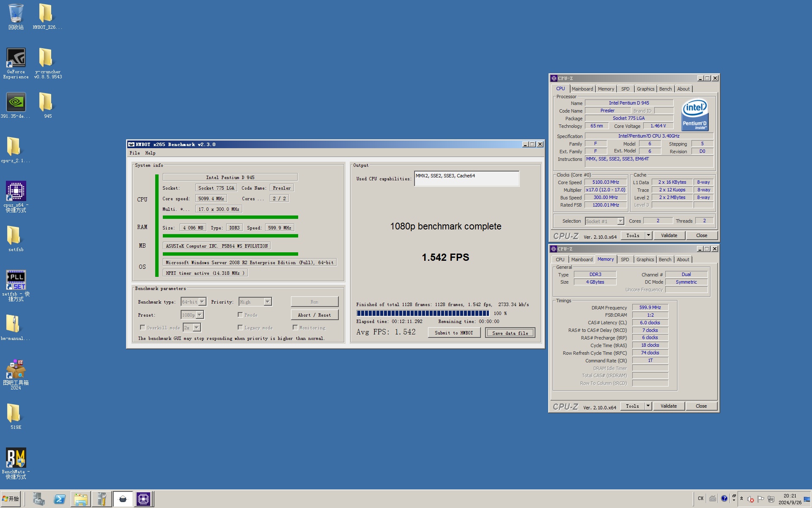This screenshot has height=508, width=812.
Task: Click the server tools taskbar icon
Action: (101, 499)
